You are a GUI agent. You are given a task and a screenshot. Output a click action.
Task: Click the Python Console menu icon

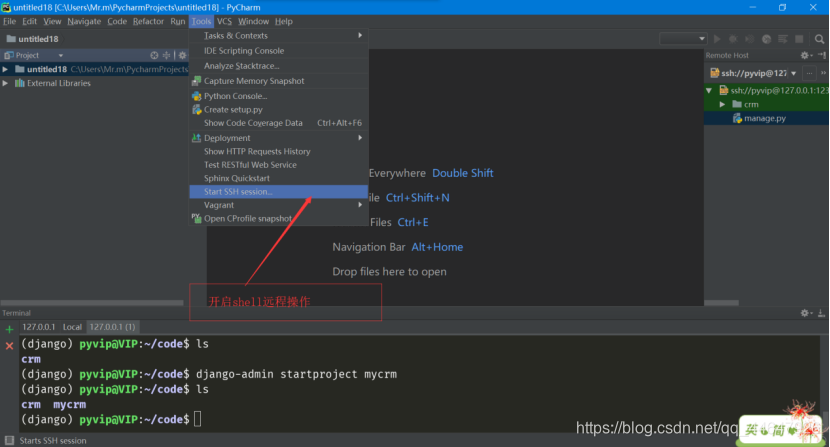click(x=196, y=96)
